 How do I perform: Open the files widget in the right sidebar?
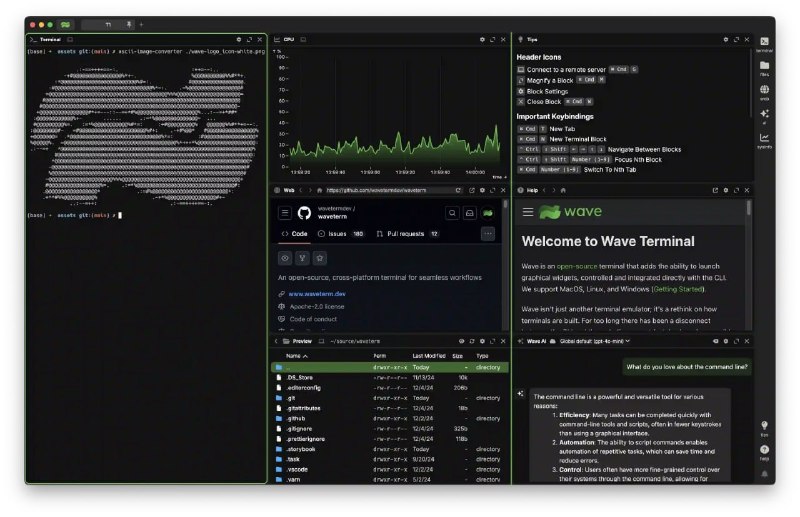tap(764, 68)
